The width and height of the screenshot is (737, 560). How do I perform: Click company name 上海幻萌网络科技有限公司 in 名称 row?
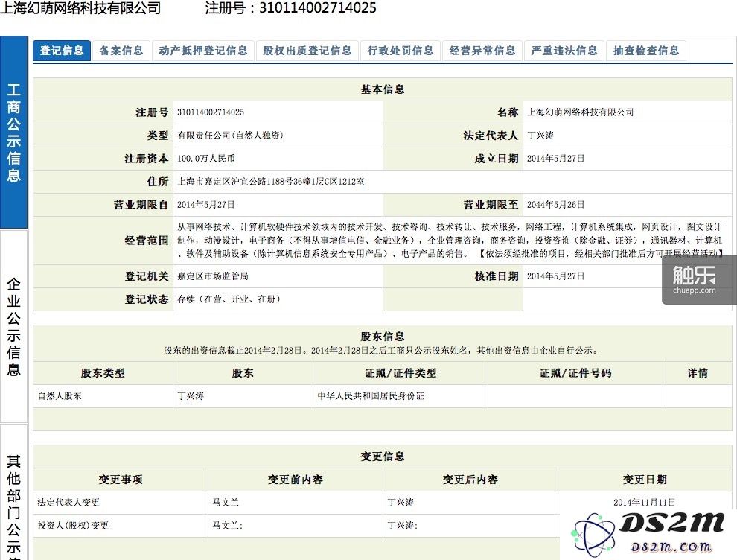[581, 112]
